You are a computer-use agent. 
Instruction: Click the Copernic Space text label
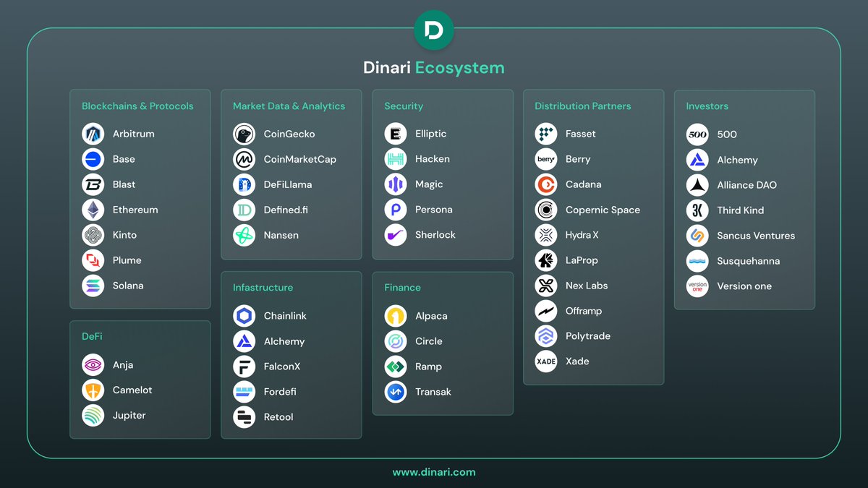pos(603,210)
